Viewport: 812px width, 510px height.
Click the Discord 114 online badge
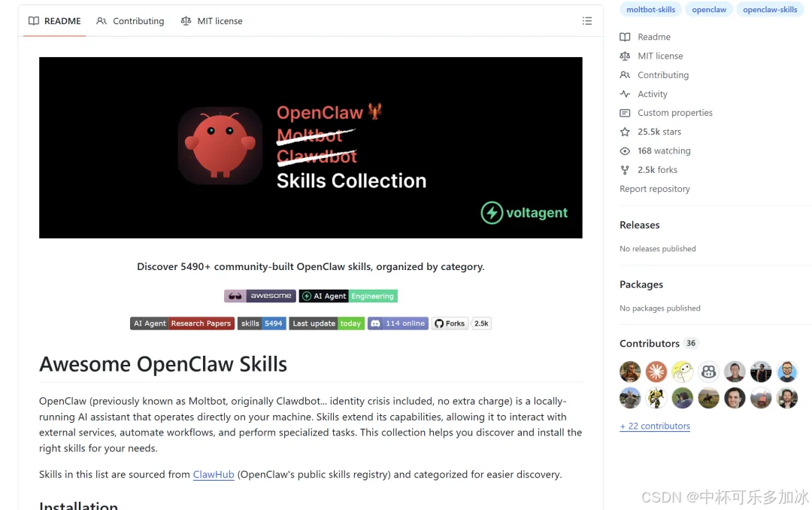[x=397, y=323]
